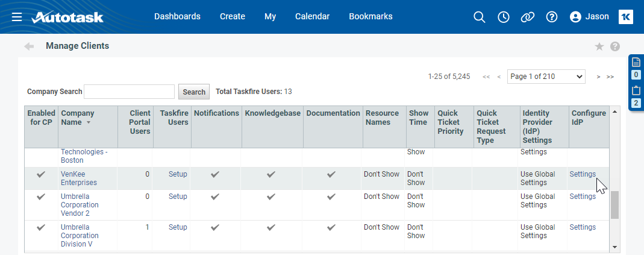Open the document icon in the right sidebar
Image resolution: width=644 pixels, height=255 pixels.
636,62
